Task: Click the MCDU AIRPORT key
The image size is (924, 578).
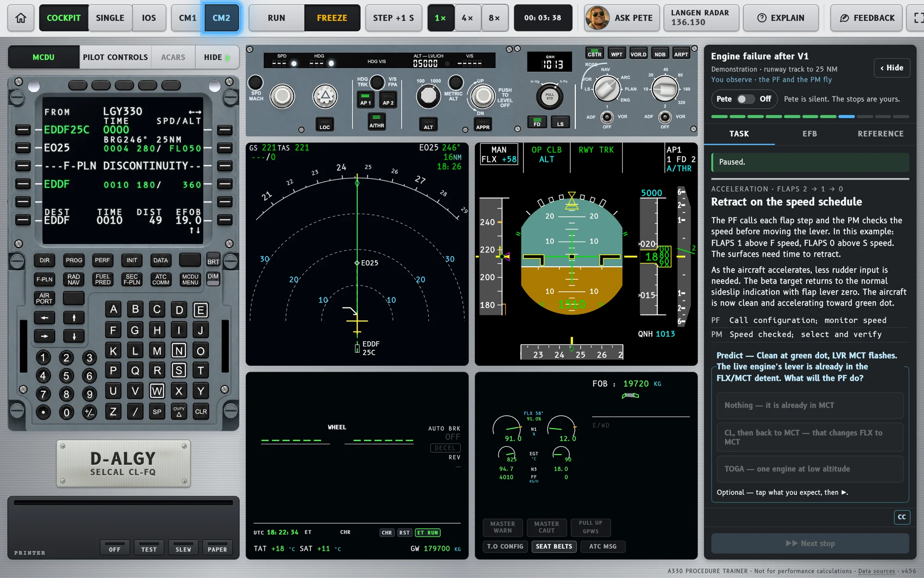Action: point(44,298)
